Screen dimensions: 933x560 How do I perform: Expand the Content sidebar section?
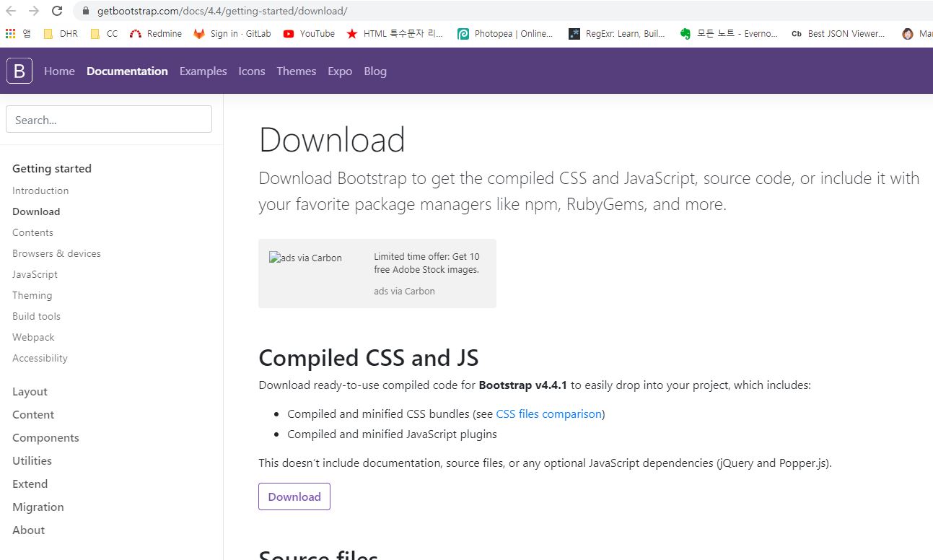(x=33, y=414)
